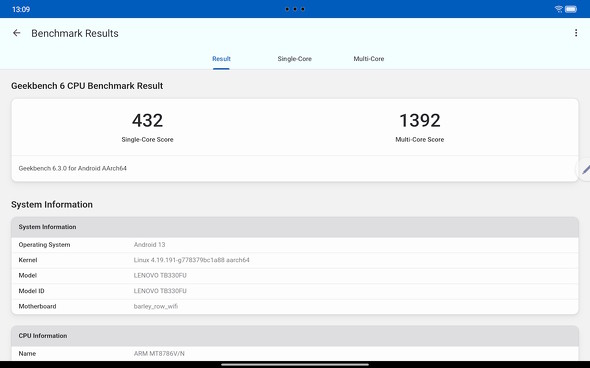
Task: Tap the three dots in status bar
Action: pyautogui.click(x=295, y=9)
